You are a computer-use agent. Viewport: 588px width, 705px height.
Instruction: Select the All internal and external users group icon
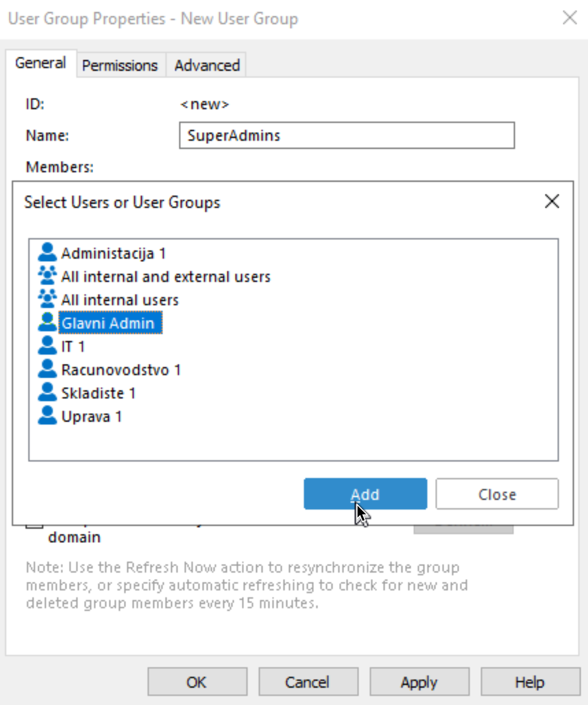(x=47, y=276)
